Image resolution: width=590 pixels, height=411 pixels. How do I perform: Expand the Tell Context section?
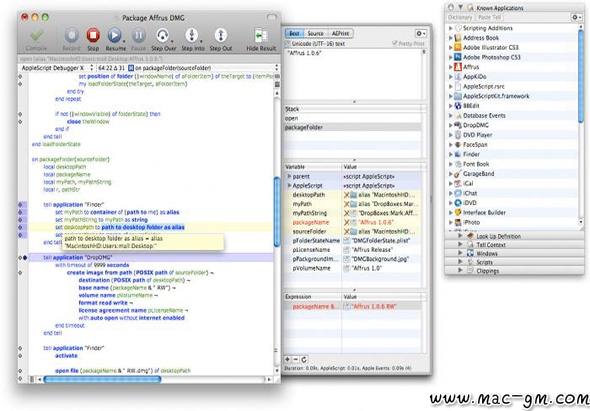click(x=460, y=245)
